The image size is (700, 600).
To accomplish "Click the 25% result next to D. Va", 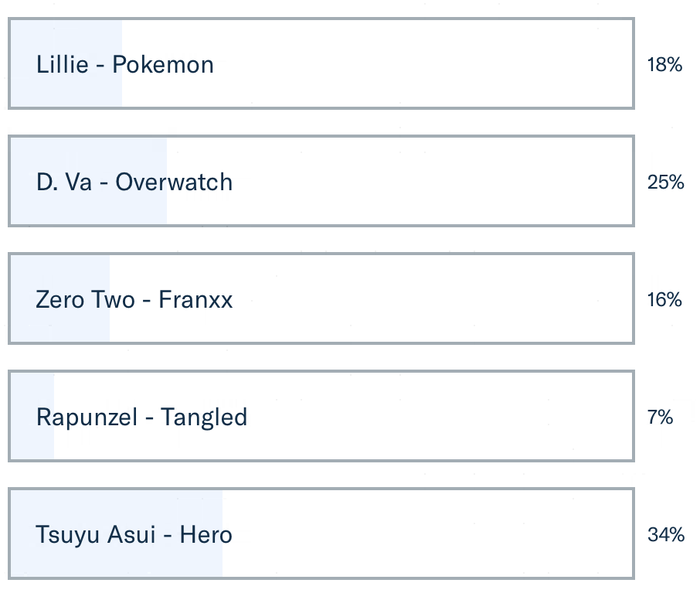I will [665, 182].
